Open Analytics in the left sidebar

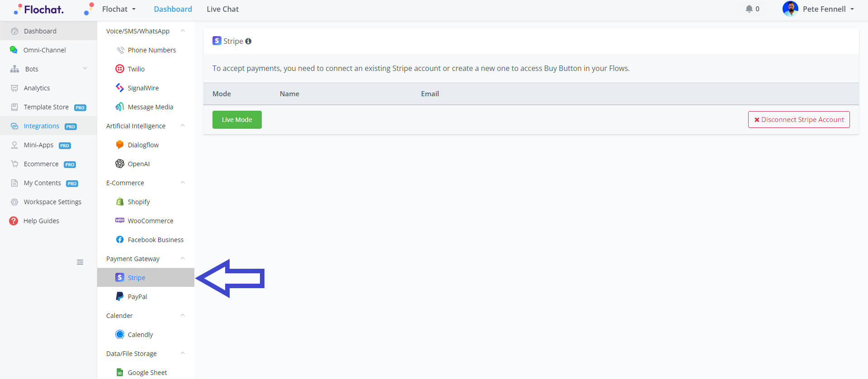37,88
